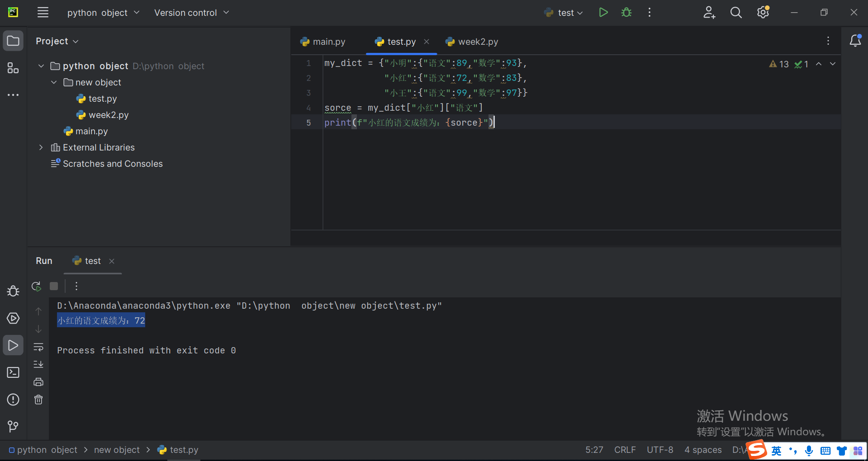Screen dimensions: 868x461
Task: Select the Run panel label
Action: point(44,261)
